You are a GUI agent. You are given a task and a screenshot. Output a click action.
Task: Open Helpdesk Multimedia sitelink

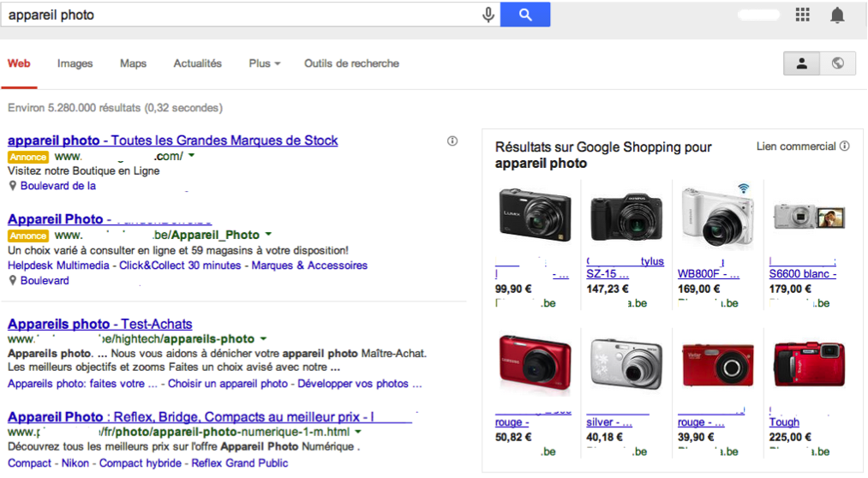click(58, 266)
